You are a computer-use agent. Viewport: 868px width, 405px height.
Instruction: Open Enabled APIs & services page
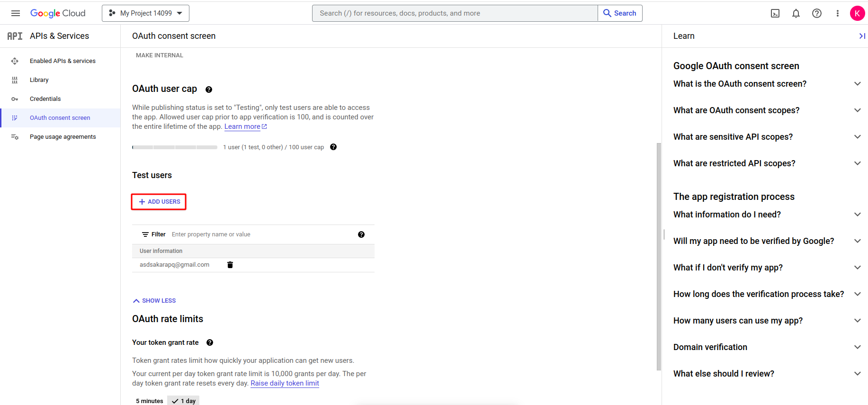(63, 61)
